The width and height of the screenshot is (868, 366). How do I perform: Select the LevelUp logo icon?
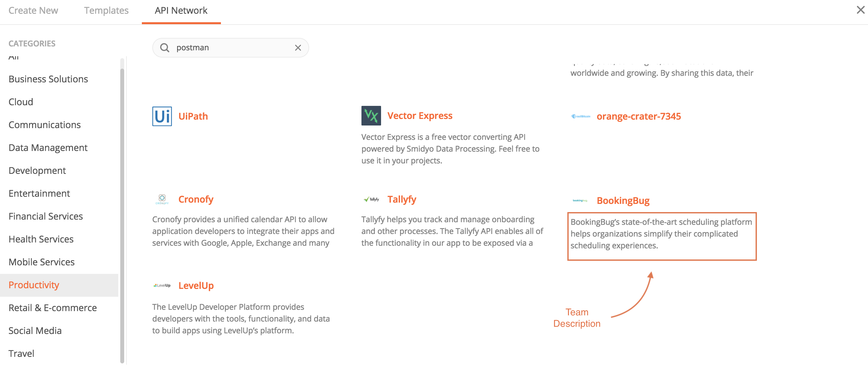coord(162,285)
